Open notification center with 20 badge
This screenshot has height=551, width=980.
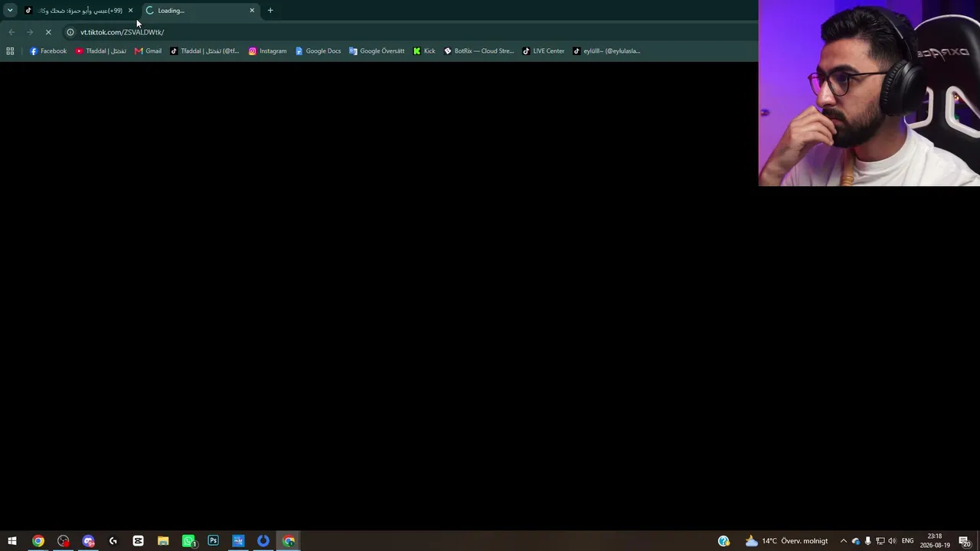[965, 541]
